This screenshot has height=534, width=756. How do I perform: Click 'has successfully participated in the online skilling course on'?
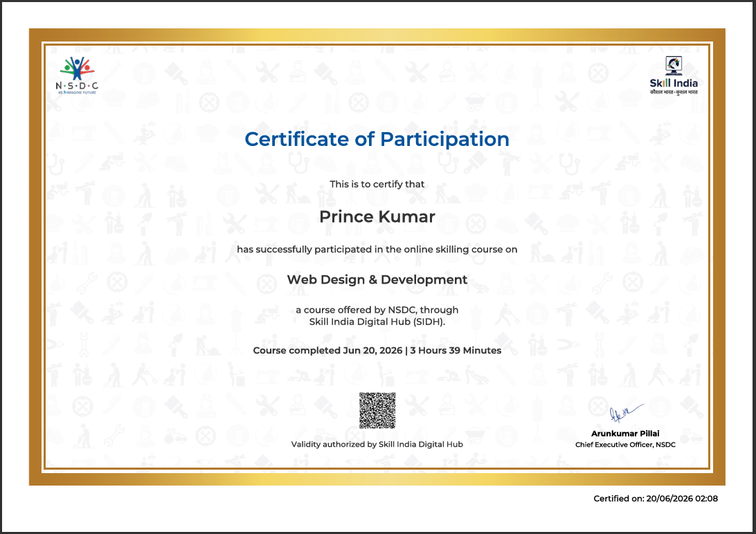coord(377,250)
